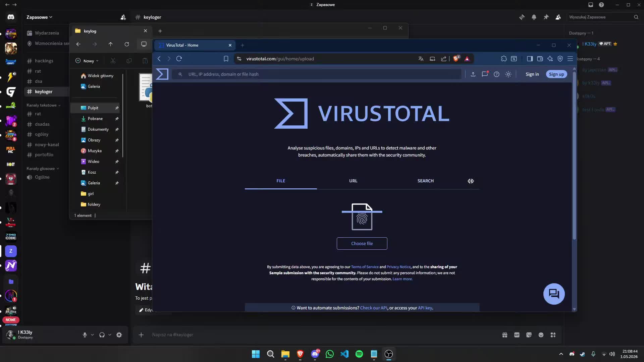644x362 pixels.
Task: Open VirusTotal notifications icon
Action: 485,74
